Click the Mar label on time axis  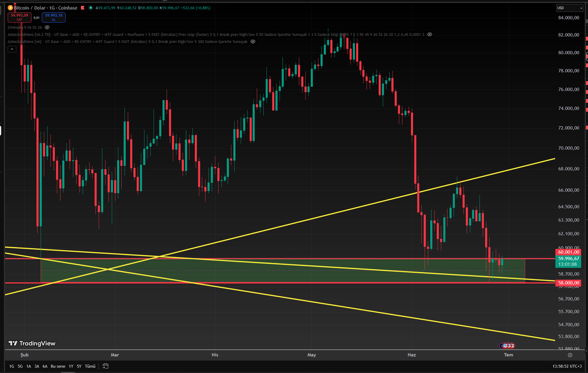(115, 355)
